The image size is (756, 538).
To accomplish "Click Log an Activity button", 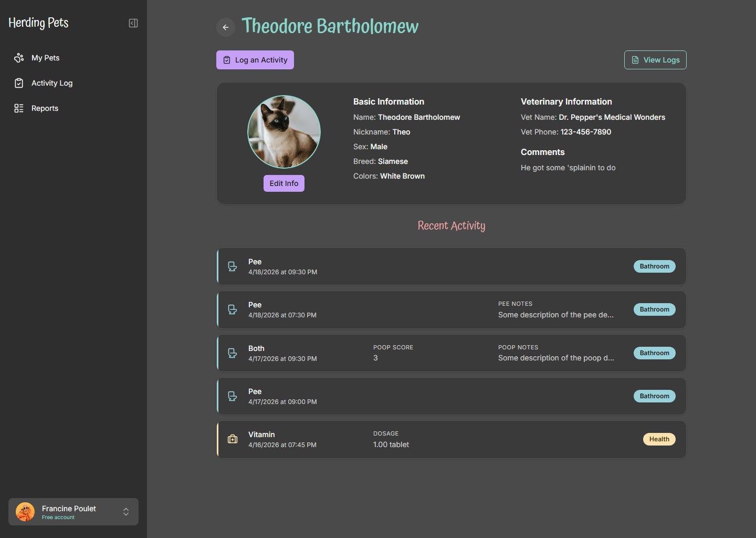I will [255, 60].
